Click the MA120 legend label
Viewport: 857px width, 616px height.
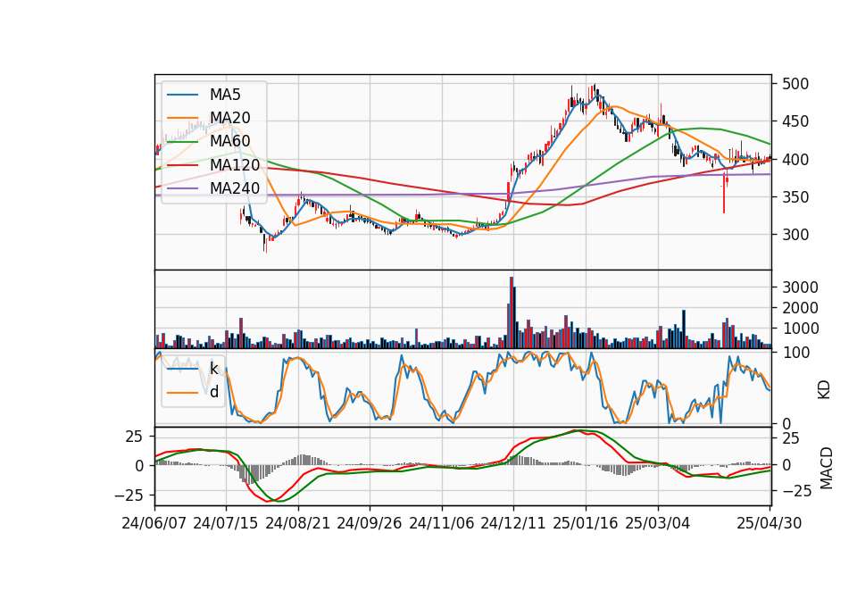click(235, 165)
